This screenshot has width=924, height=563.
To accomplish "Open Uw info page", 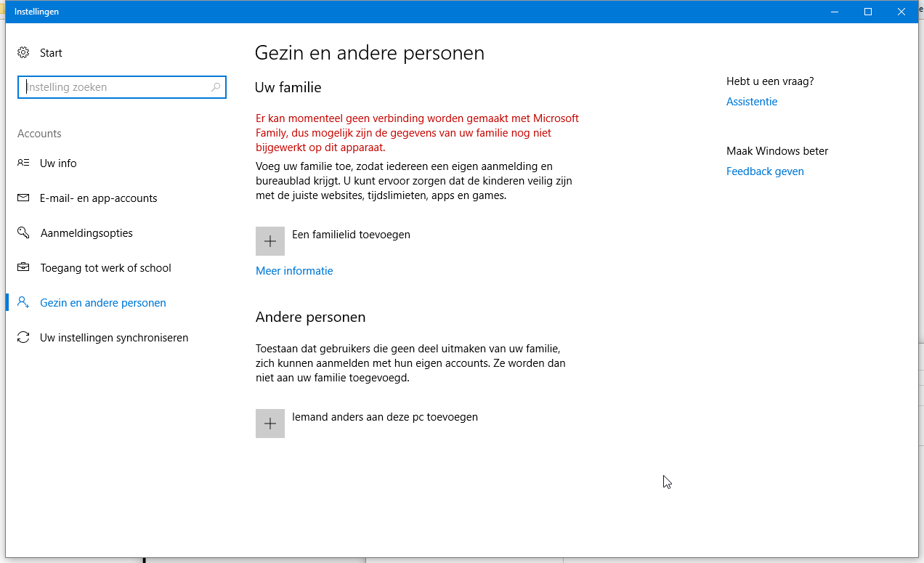I will [x=58, y=163].
